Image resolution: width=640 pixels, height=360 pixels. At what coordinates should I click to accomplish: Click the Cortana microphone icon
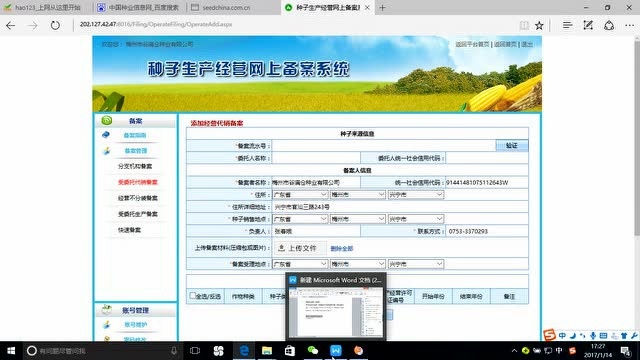(174, 351)
